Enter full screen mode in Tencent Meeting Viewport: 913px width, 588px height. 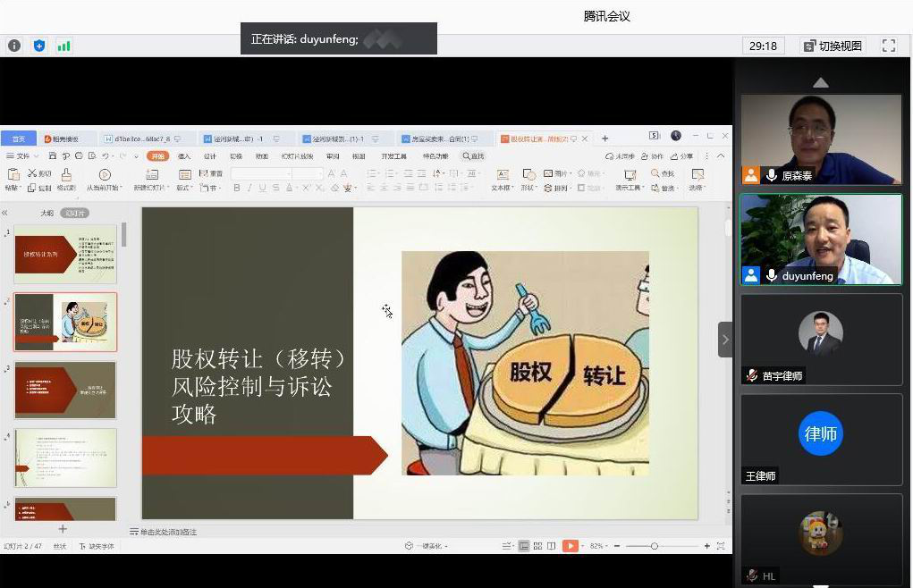888,46
